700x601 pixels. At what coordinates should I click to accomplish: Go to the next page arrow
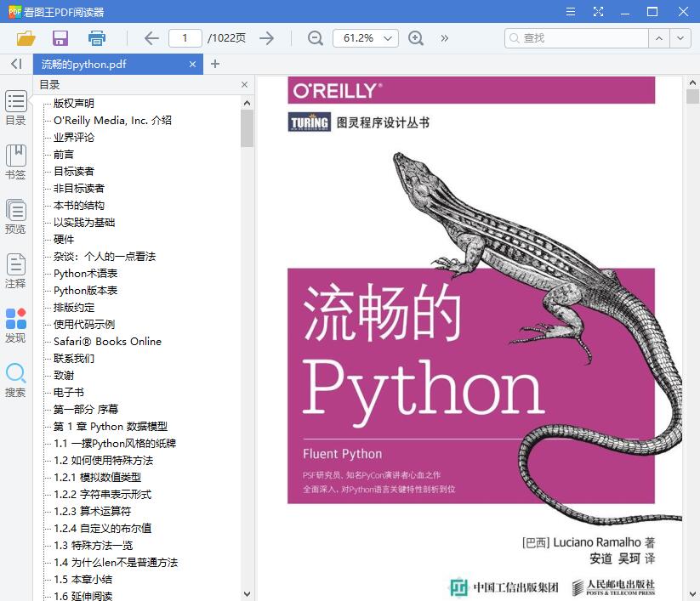coord(266,38)
